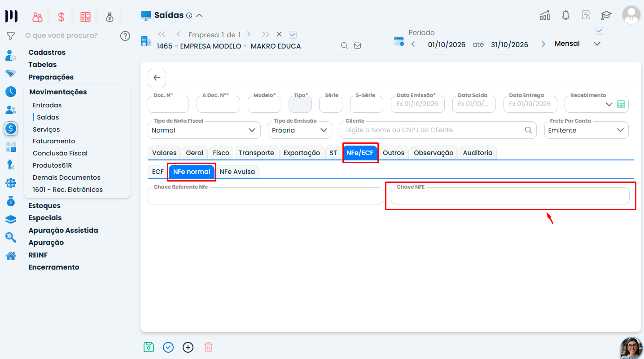Expand the Mensal period dropdown
644x359 pixels.
[x=597, y=44]
